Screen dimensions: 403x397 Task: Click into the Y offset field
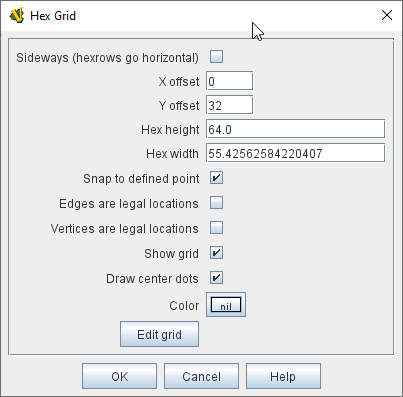pos(229,105)
